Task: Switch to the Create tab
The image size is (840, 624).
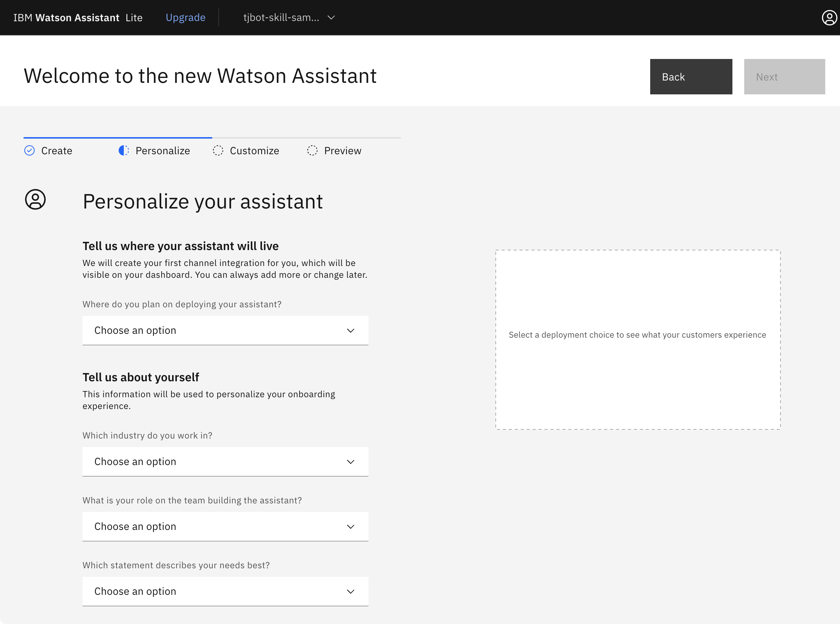Action: click(56, 150)
